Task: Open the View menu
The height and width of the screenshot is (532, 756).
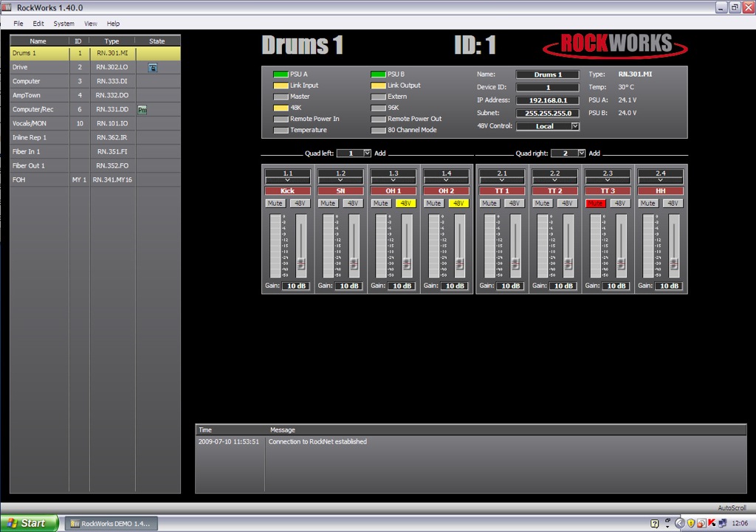Action: (91, 24)
